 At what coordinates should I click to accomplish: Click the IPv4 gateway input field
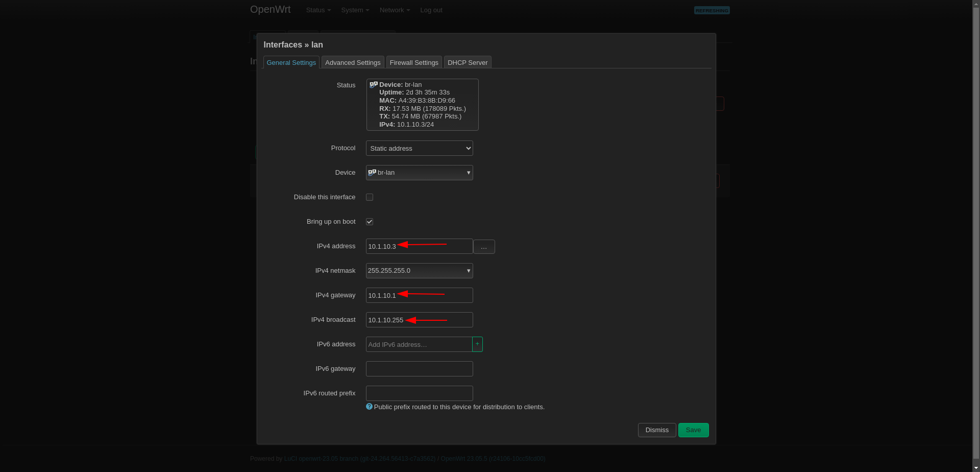(x=420, y=295)
